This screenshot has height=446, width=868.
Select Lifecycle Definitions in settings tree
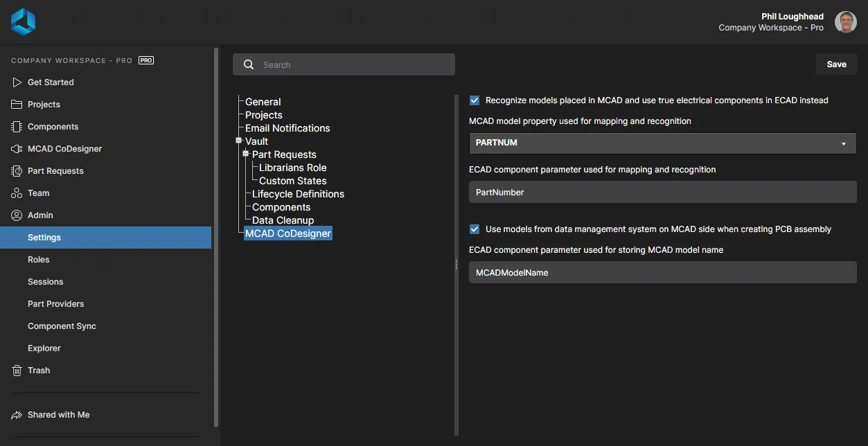point(298,194)
